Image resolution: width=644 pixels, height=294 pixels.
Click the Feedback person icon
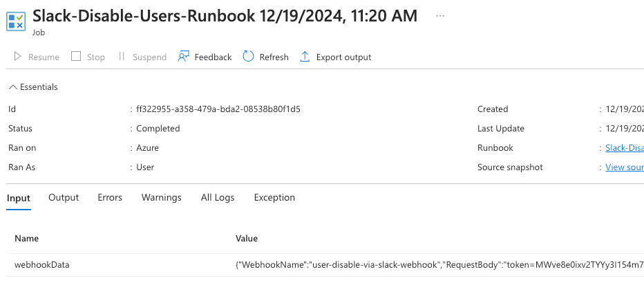(x=183, y=56)
